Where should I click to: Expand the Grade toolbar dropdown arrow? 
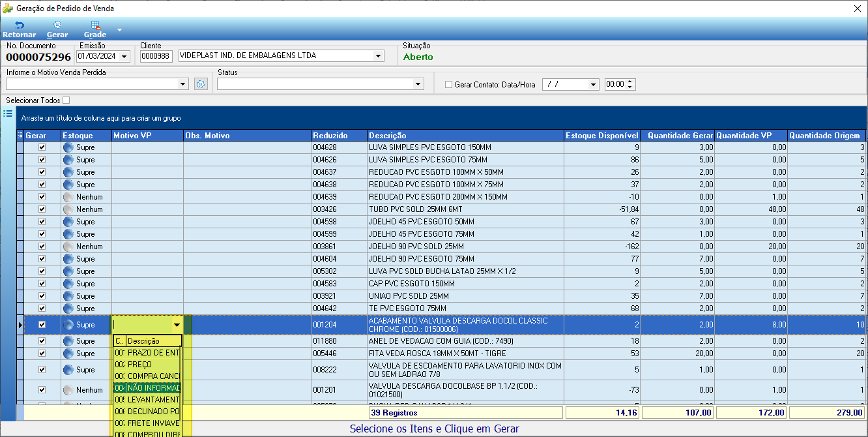119,30
